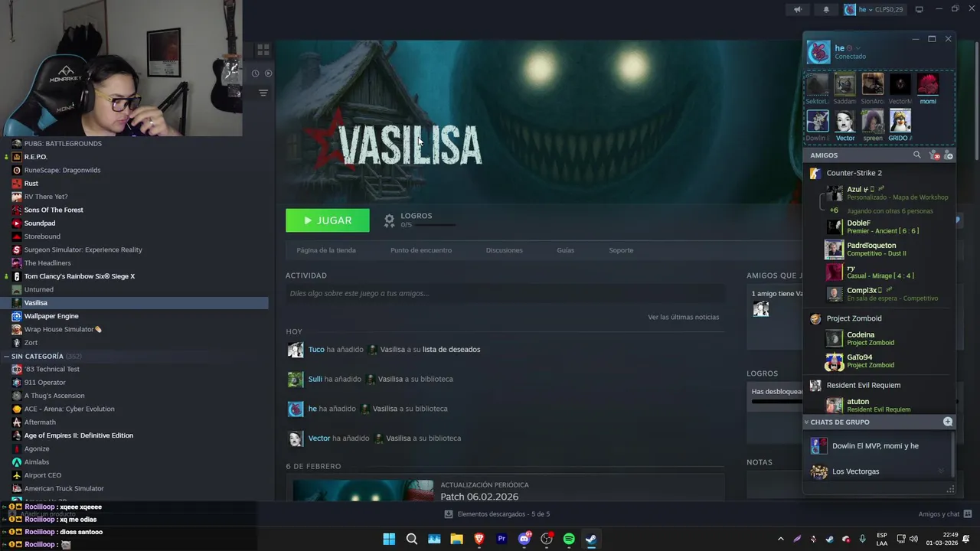Collapse the Resident Evil Requiem group
The height and width of the screenshot is (551, 980).
point(864,386)
